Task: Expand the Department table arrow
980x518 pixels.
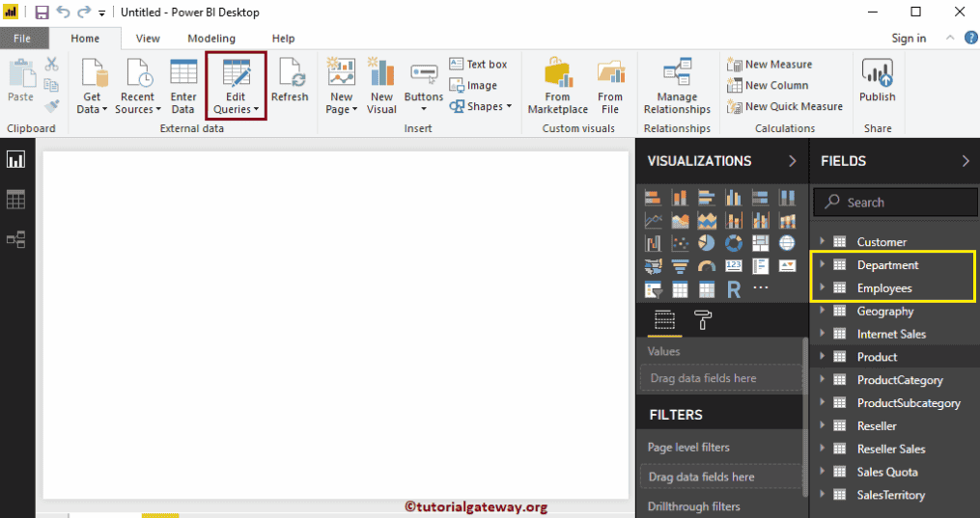Action: coord(823,264)
